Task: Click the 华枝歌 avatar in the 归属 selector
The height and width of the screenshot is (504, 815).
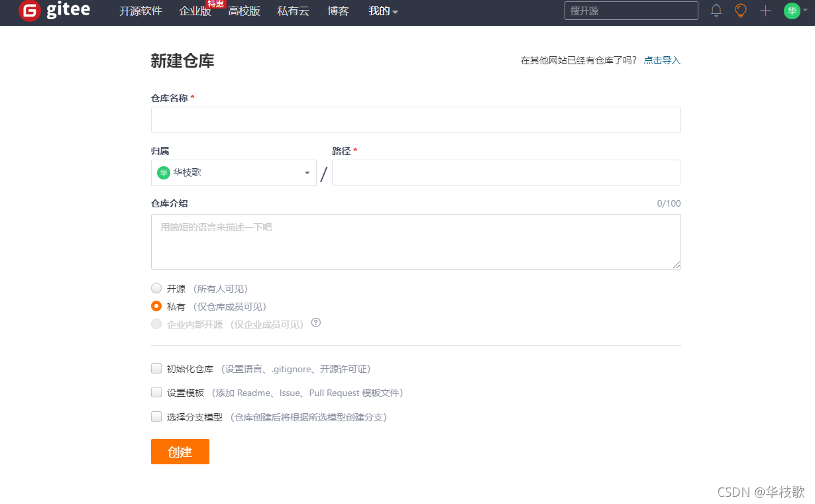Action: pyautogui.click(x=164, y=173)
